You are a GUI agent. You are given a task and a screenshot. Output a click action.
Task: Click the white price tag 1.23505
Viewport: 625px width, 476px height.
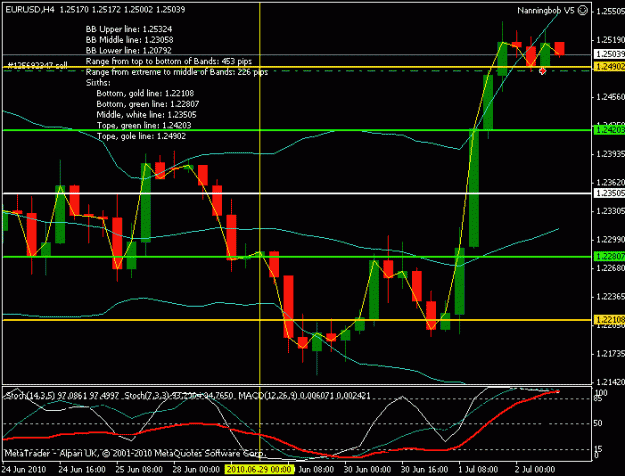(x=609, y=193)
